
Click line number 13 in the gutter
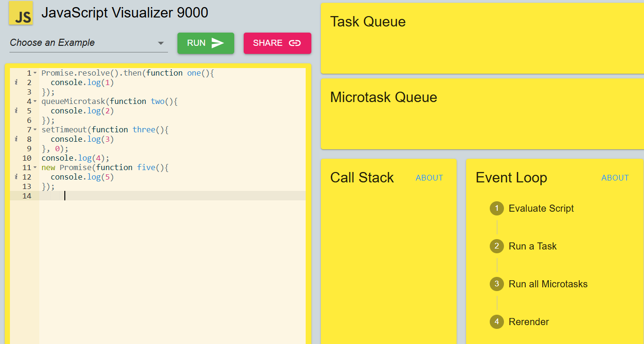coord(27,186)
